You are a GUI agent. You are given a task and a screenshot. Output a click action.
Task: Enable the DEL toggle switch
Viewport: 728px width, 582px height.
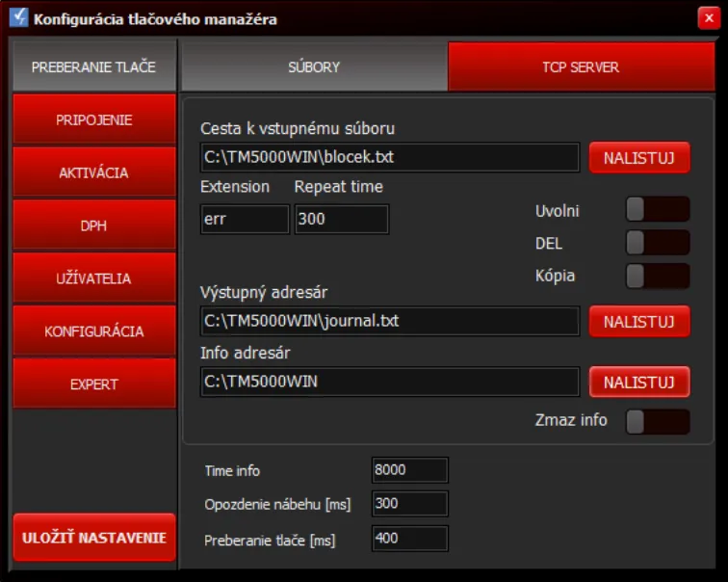[x=658, y=243]
